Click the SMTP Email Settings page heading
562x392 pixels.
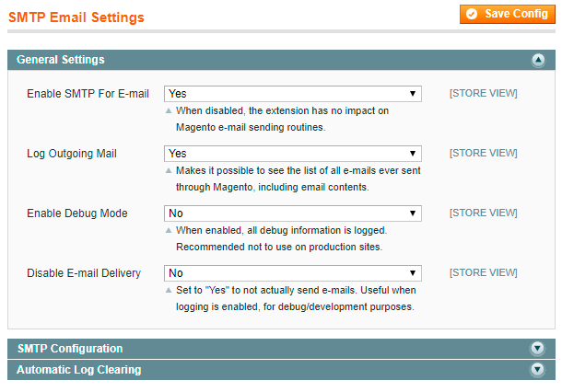point(76,17)
